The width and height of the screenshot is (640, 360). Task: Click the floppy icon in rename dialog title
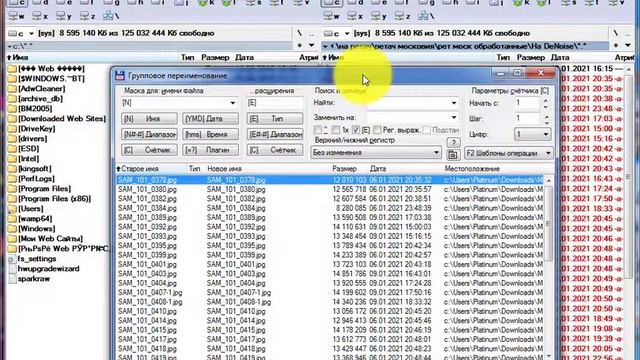[x=120, y=76]
